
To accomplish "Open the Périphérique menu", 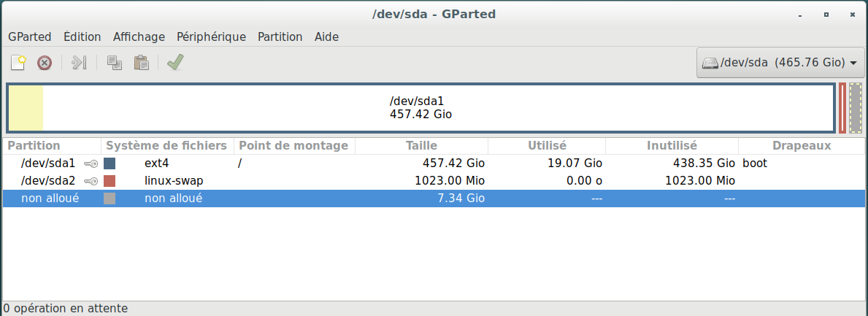I will pyautogui.click(x=211, y=36).
